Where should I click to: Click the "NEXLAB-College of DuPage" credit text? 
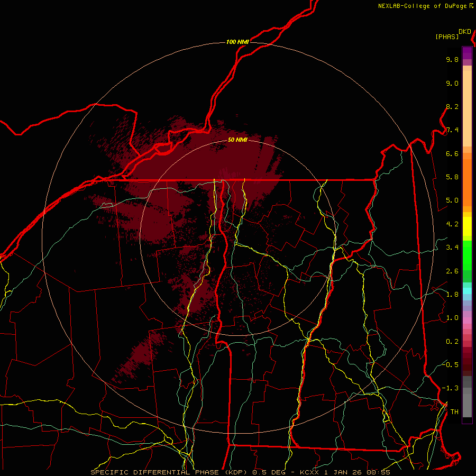coord(423,6)
